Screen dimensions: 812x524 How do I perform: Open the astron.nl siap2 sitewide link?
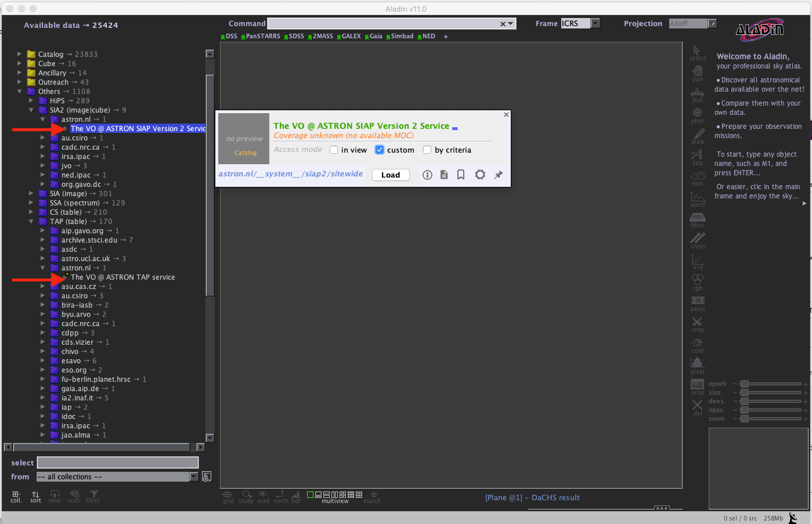[x=291, y=174]
